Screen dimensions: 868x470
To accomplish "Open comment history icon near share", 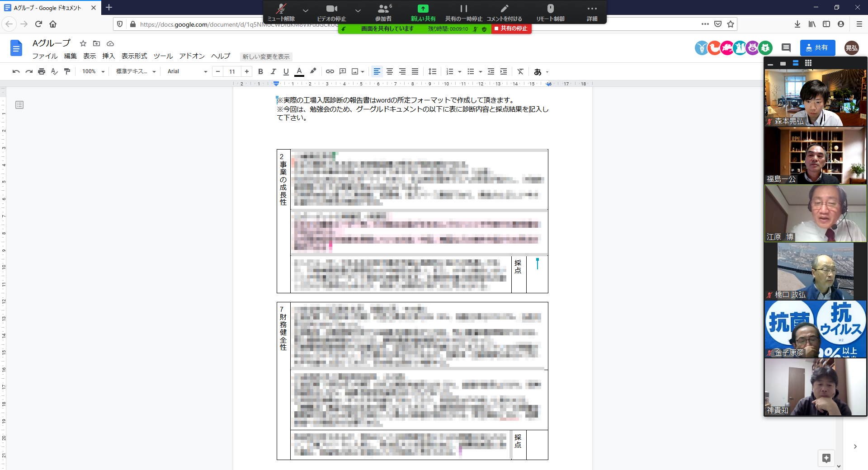I will coord(786,47).
